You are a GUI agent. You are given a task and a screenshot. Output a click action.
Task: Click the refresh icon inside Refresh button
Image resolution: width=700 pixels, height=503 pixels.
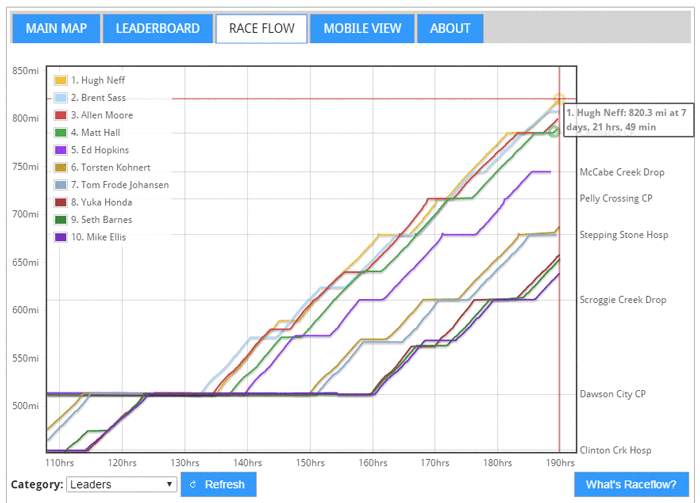(193, 484)
